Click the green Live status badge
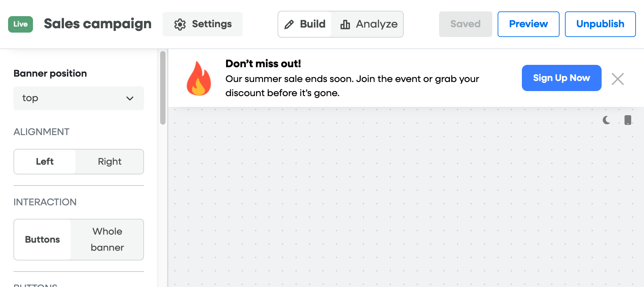 pyautogui.click(x=21, y=24)
